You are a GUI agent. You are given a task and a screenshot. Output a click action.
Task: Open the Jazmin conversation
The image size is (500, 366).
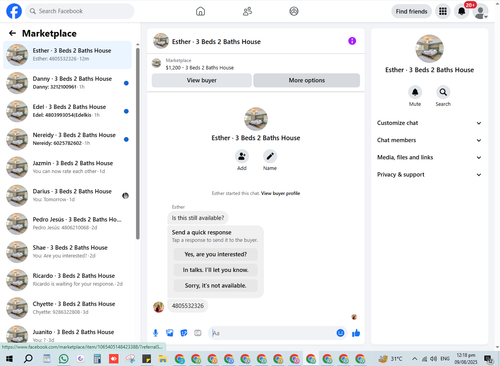pos(68,167)
